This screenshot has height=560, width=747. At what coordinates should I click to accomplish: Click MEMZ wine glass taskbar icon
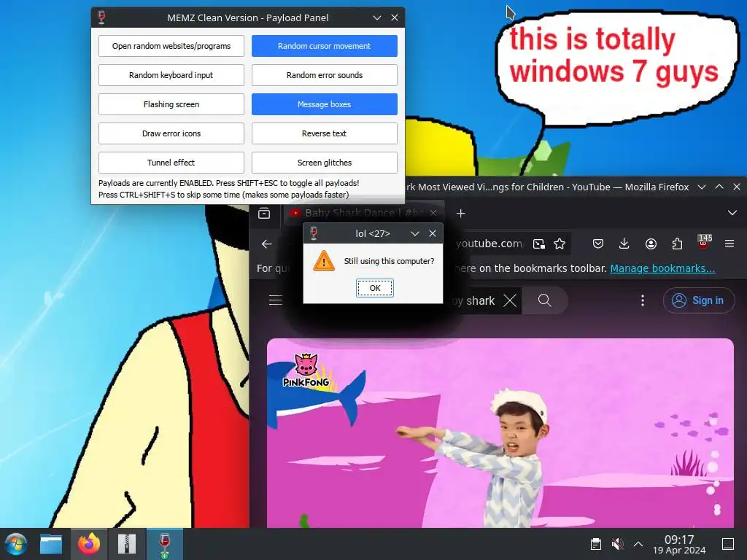(x=164, y=544)
